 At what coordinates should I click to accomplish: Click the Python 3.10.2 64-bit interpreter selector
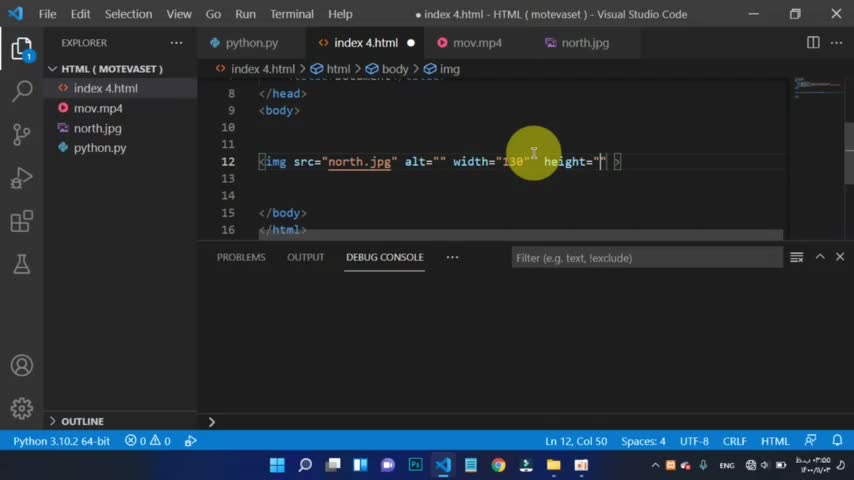[62, 441]
